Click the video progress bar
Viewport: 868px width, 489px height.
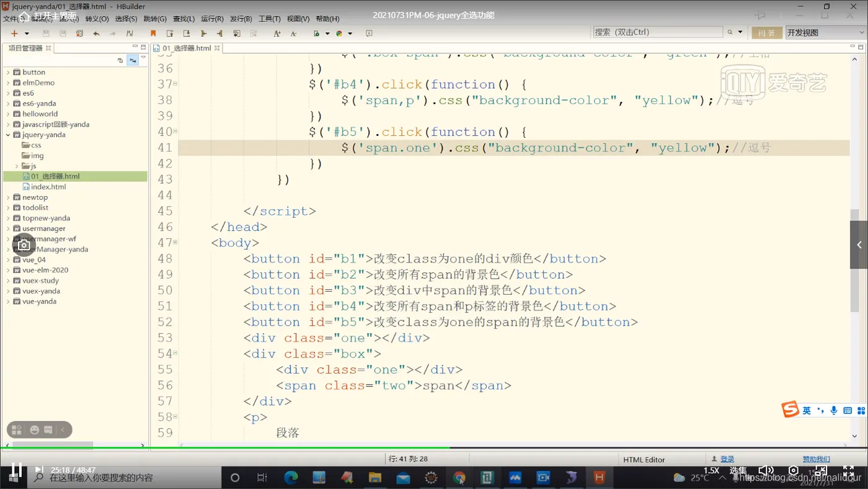[x=434, y=447]
